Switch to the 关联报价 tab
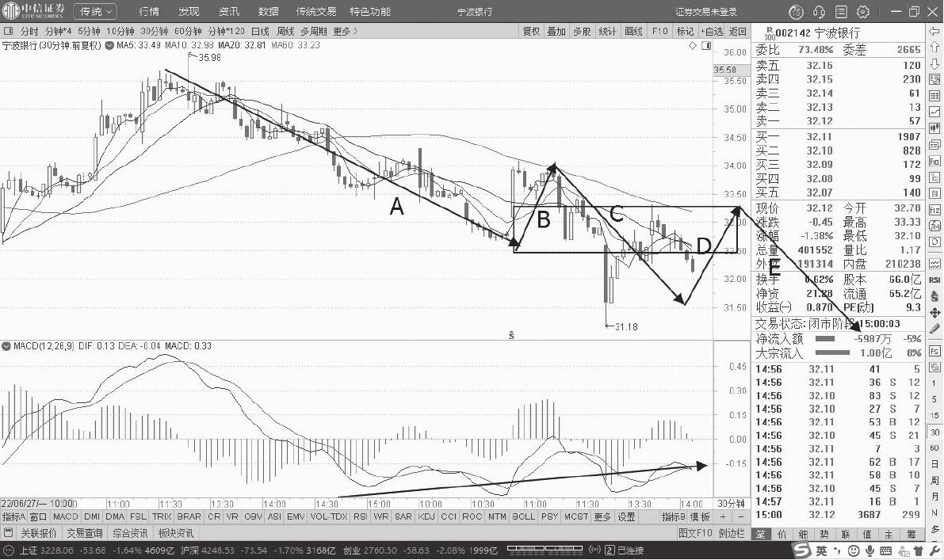 click(x=39, y=533)
